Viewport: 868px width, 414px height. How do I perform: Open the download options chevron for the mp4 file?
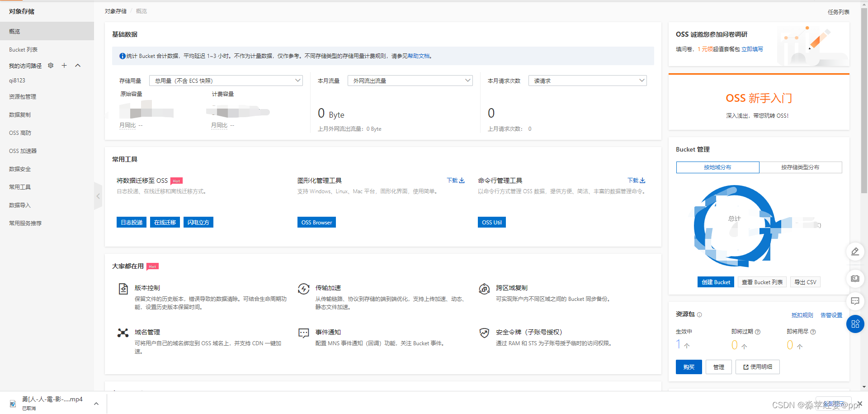(96, 403)
